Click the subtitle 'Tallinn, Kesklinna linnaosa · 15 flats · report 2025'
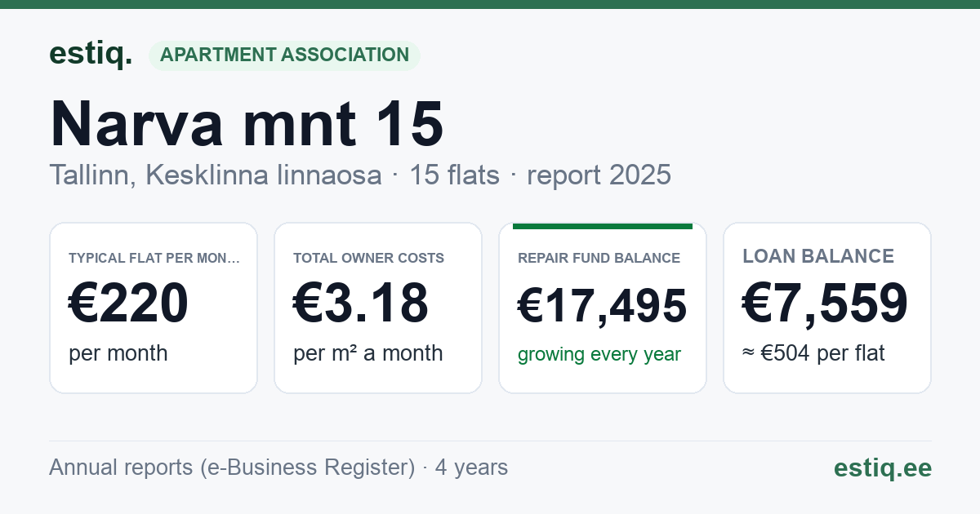Screen dimensions: 980x514 360,175
